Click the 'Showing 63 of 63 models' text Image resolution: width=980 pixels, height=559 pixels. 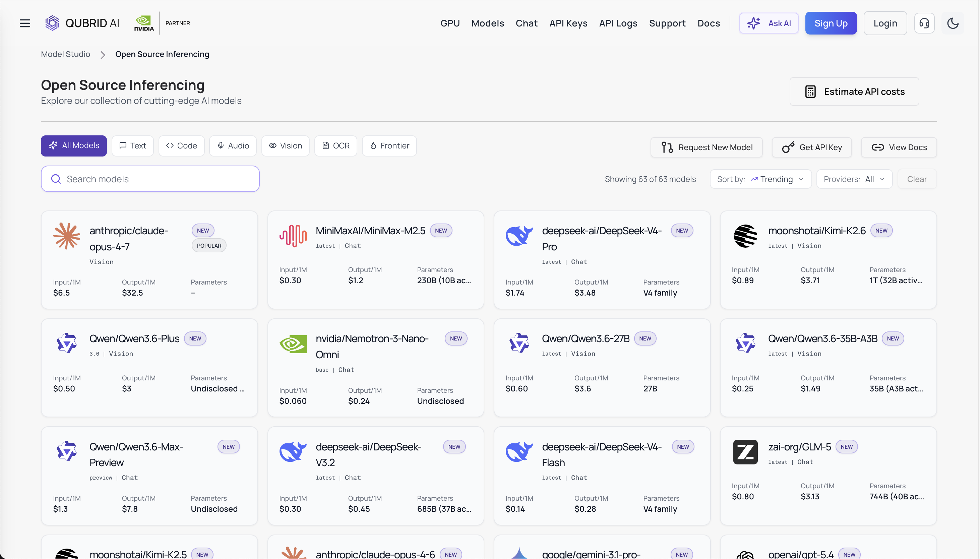[650, 179]
